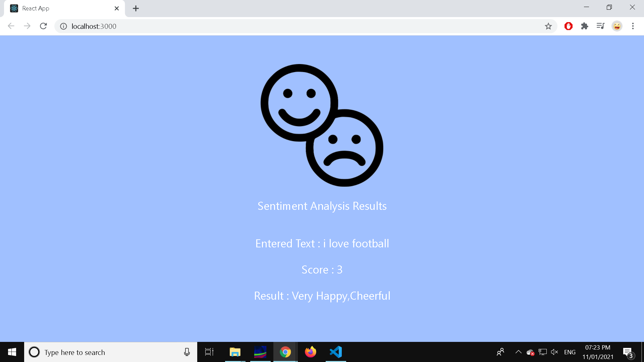Close the React App tab
Screen dimensions: 644x362
pyautogui.click(x=117, y=8)
